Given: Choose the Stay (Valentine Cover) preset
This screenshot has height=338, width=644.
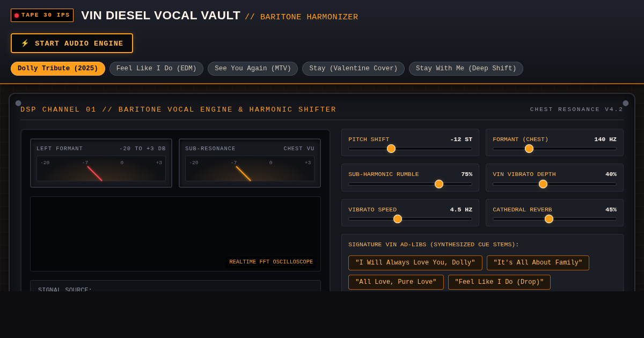Looking at the screenshot, I should [353, 69].
